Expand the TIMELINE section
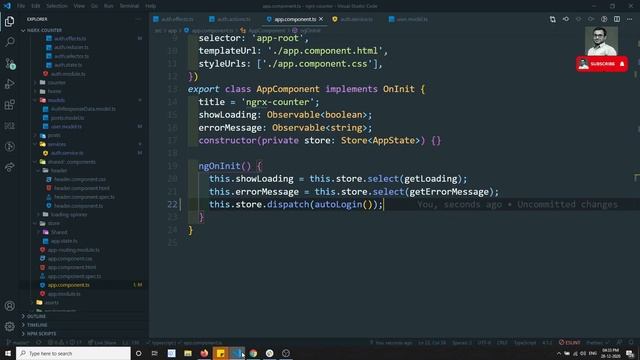This screenshot has width=640, height=360. [x=37, y=325]
